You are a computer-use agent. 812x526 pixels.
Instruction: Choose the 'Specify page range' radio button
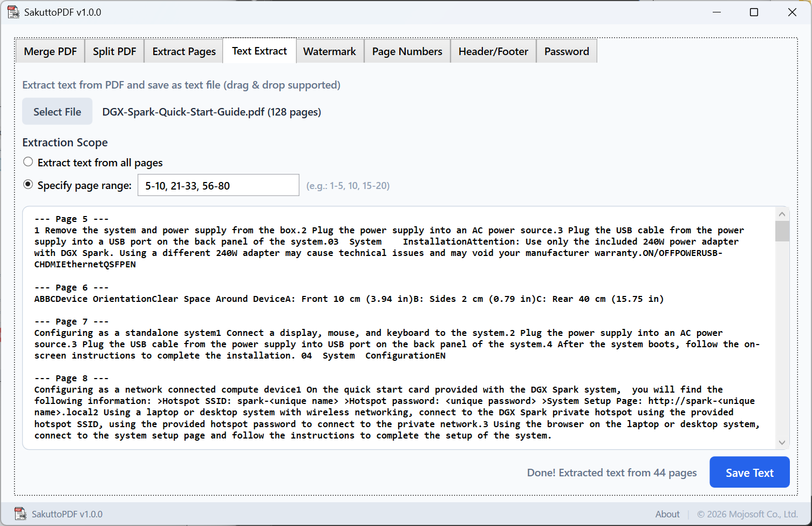[x=28, y=185]
